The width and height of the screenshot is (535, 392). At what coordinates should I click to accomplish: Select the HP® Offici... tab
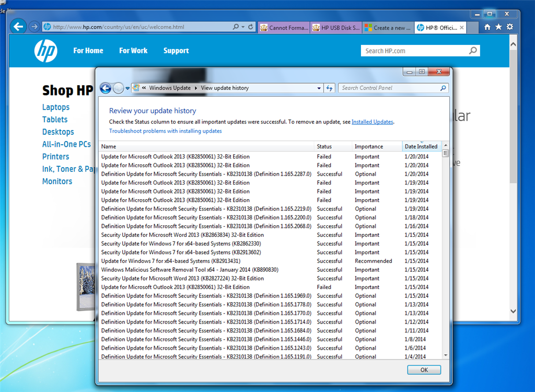440,28
